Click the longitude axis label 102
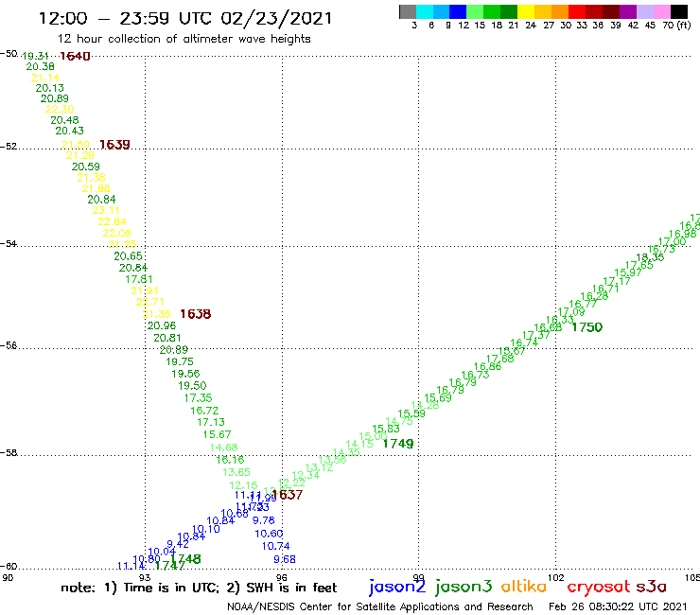Screen dimensions: 700x615 pyautogui.click(x=556, y=577)
